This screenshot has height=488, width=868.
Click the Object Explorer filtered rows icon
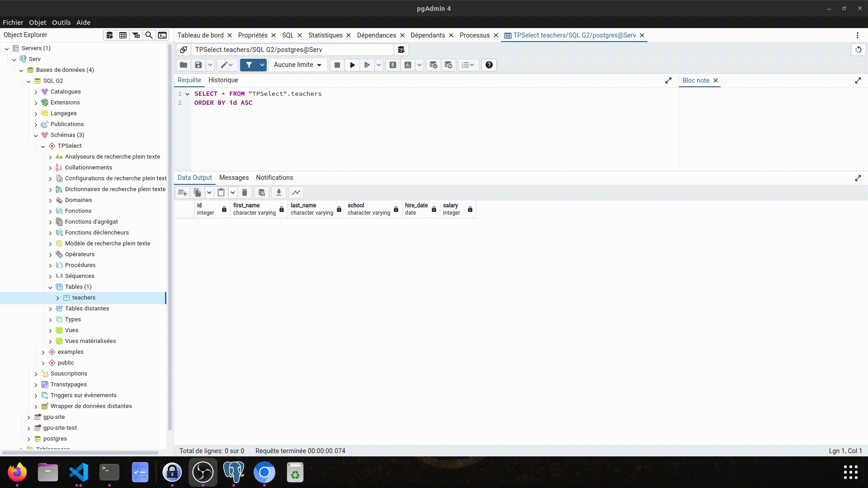pos(136,35)
